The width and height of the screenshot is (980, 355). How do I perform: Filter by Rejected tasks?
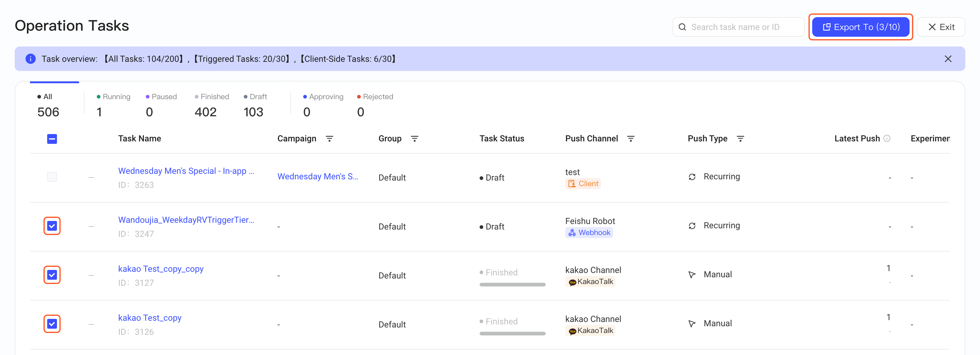pyautogui.click(x=375, y=105)
